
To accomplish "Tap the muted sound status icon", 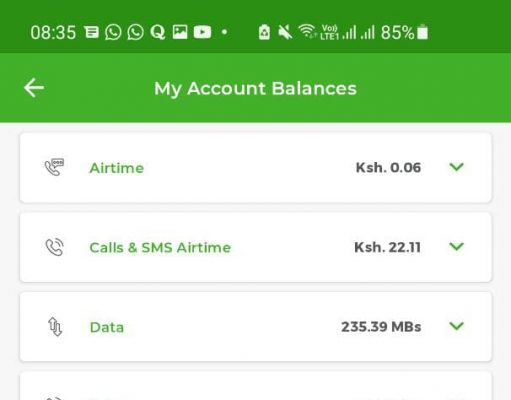I will point(285,32).
